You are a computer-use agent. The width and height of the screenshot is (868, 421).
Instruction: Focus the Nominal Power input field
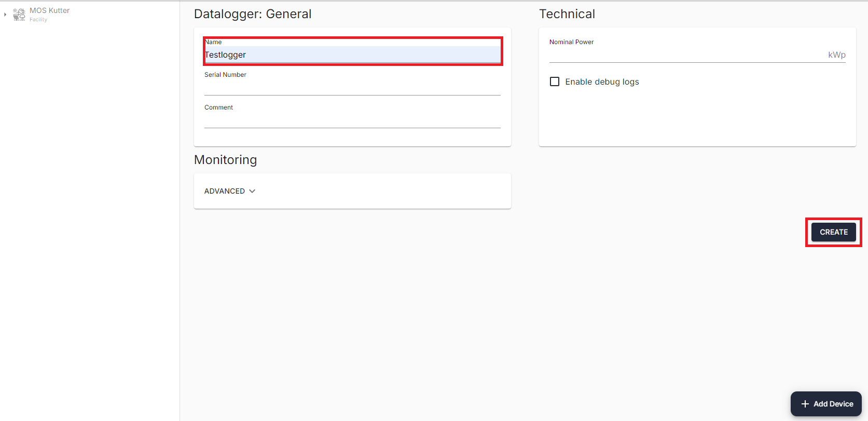point(686,55)
